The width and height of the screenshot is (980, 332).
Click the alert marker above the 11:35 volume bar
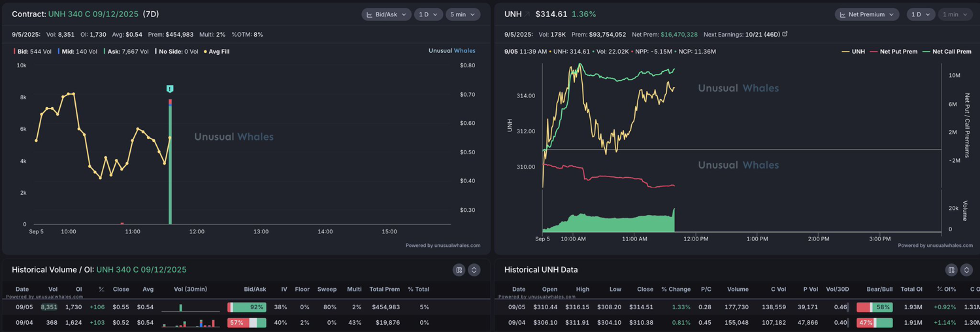click(x=170, y=89)
